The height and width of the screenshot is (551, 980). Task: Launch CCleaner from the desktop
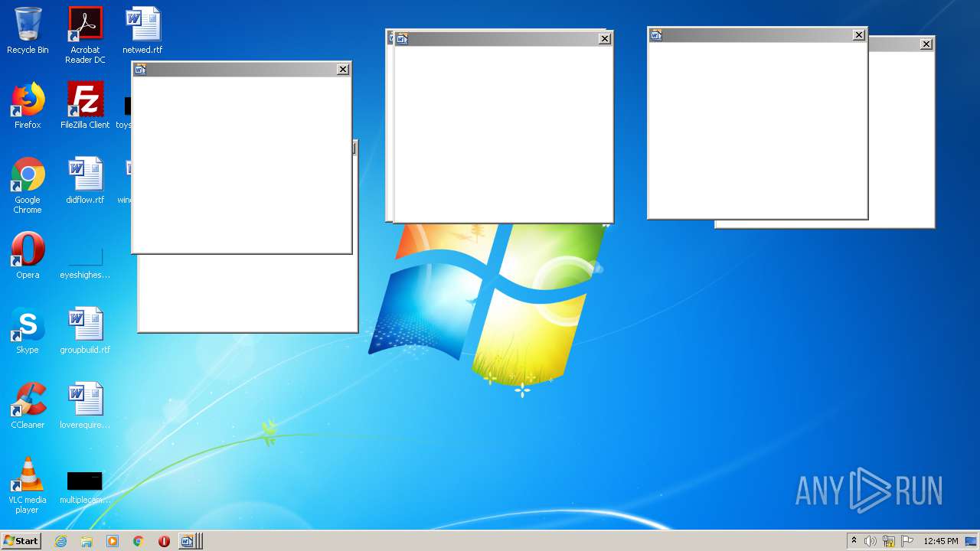28,406
